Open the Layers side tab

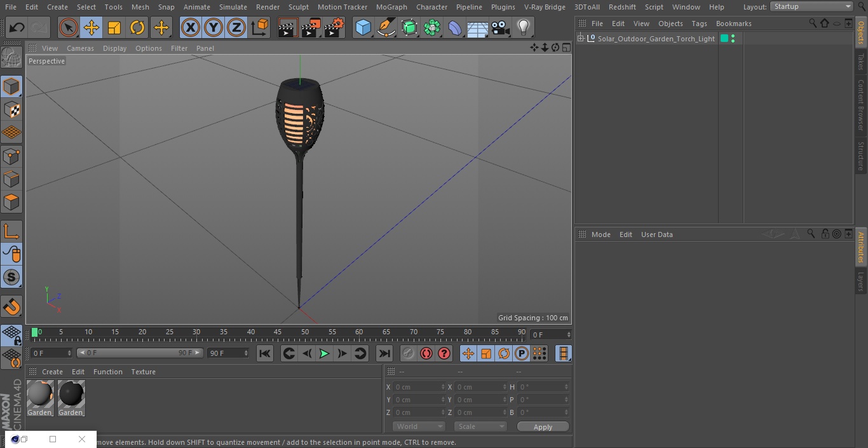(861, 282)
